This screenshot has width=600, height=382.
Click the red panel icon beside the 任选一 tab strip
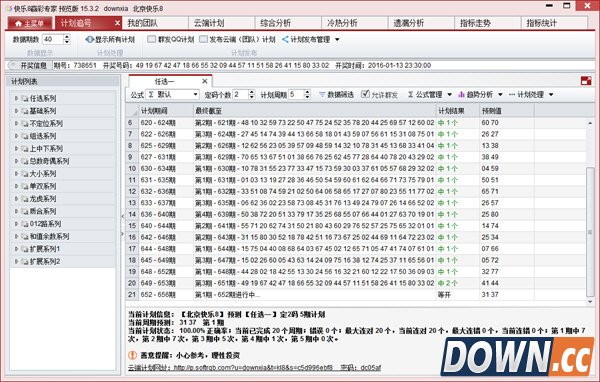(586, 81)
